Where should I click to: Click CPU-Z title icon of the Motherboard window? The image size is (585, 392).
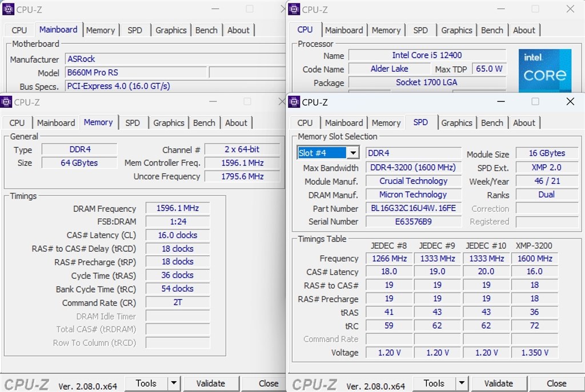click(x=8, y=9)
